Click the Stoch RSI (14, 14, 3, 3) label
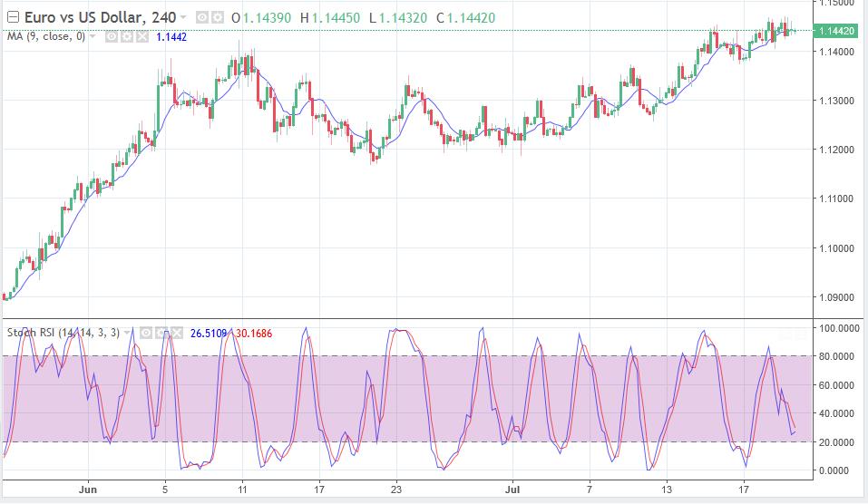Viewport: 868px width, 504px height. tap(63, 333)
